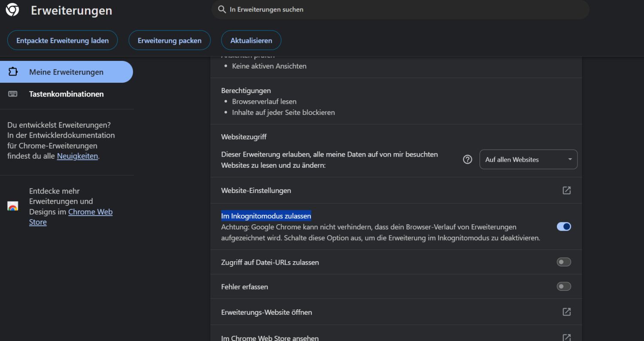Image resolution: width=644 pixels, height=341 pixels.
Task: Select Meine Erweiterungen in sidebar
Action: click(x=66, y=72)
